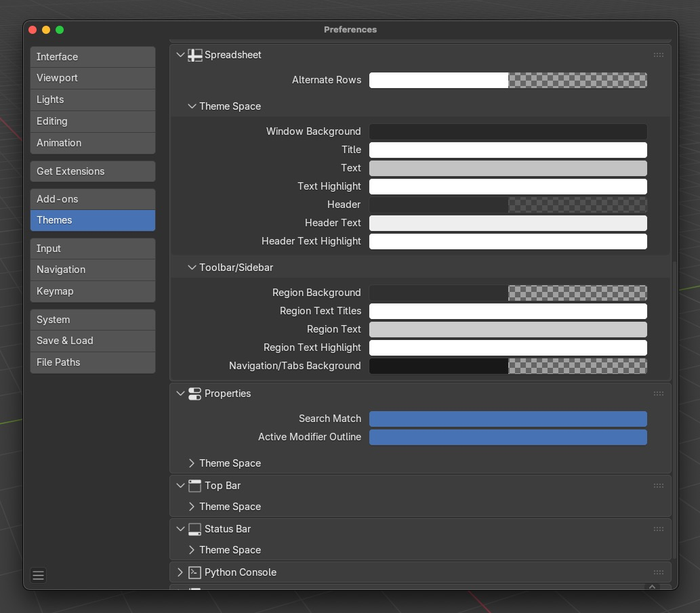
Task: Click the scroll-up arrow at the bottom right
Action: click(653, 587)
